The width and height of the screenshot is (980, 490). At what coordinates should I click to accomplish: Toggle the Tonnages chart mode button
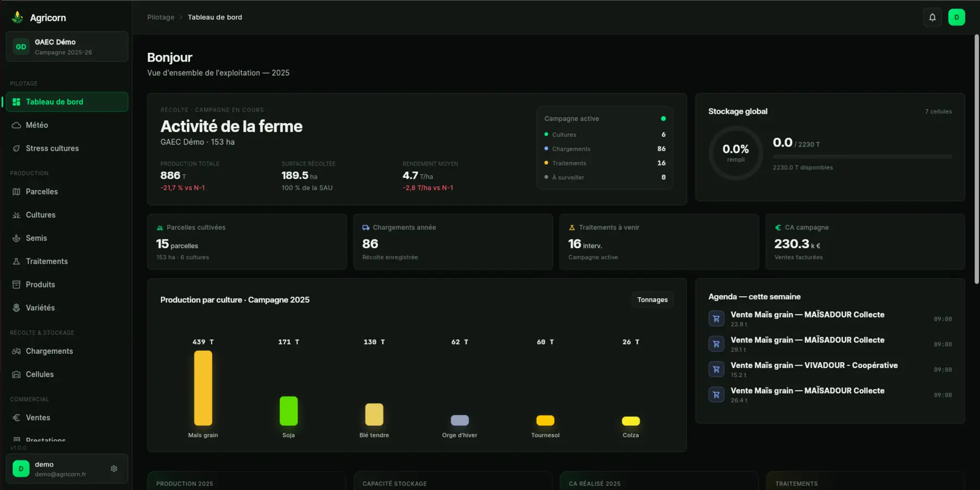pyautogui.click(x=652, y=300)
